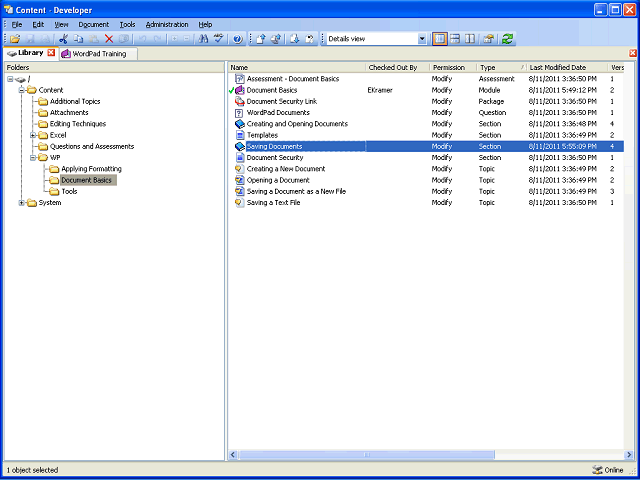Viewport: 640px width, 480px height.
Task: Click the Saving a Text File topic icon
Action: [x=240, y=202]
